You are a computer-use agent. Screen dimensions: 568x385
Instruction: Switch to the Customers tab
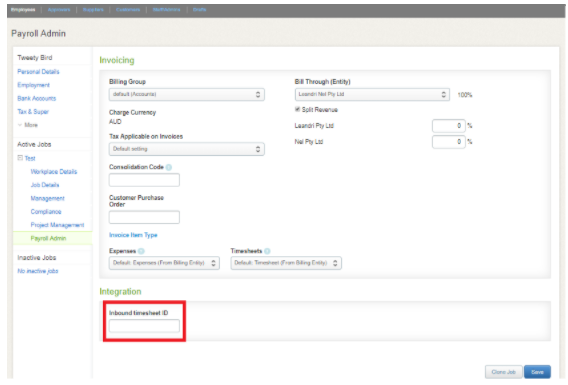(128, 10)
